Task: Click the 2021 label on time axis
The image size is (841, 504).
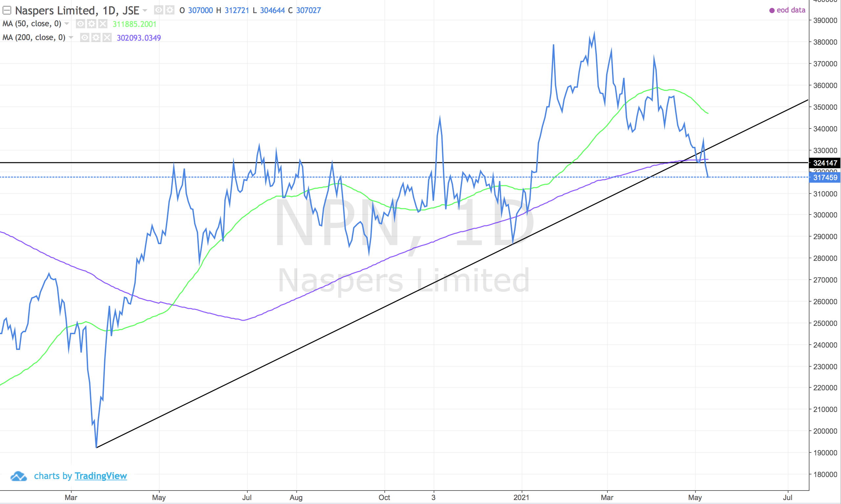Action: pos(521,497)
